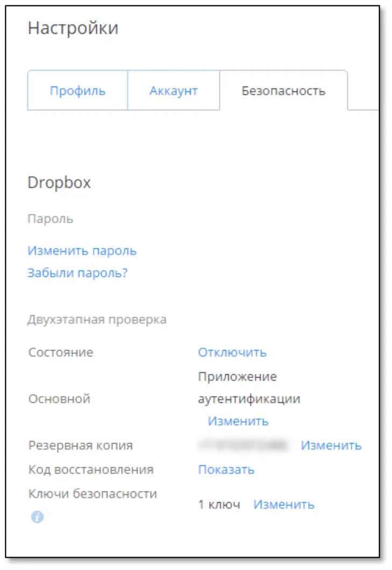Click the 1 ключ text
This screenshot has width=392, height=570.
(x=219, y=504)
